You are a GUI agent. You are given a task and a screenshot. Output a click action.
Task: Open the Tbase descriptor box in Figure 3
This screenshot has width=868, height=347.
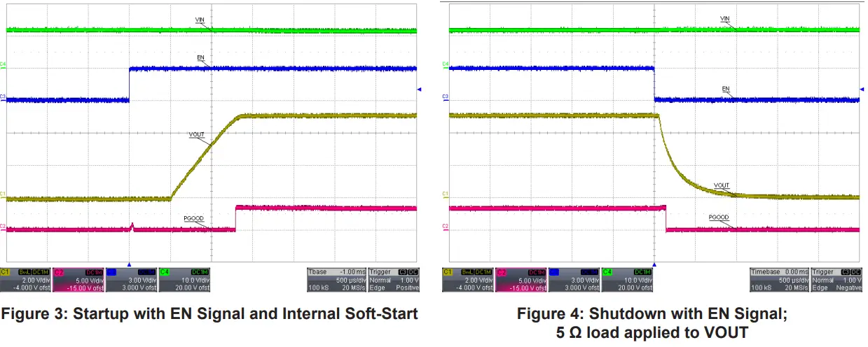338,279
